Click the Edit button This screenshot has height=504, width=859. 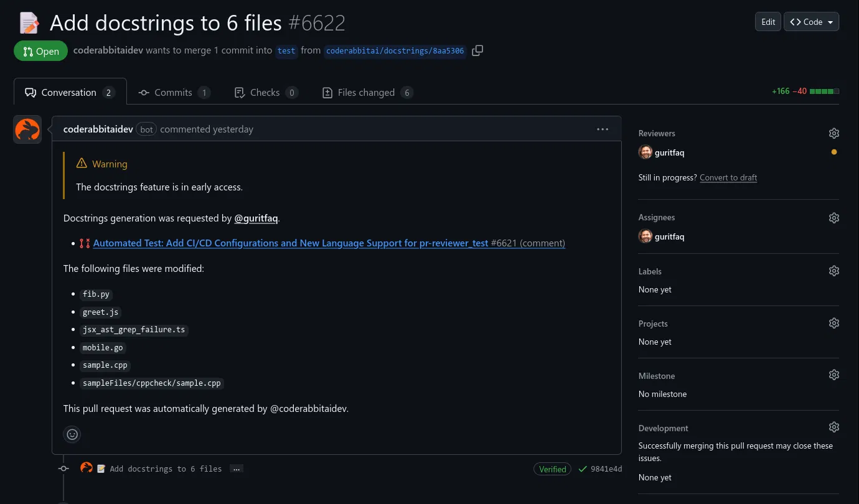click(767, 21)
